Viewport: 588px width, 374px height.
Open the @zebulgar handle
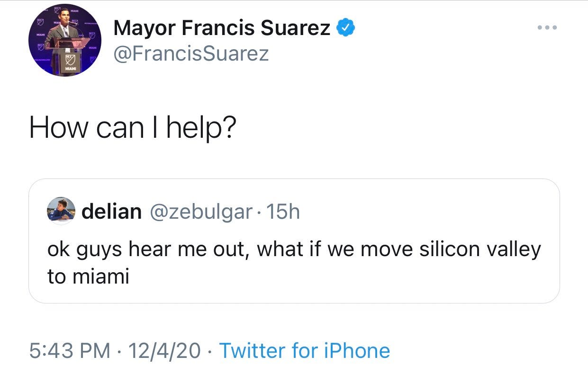(200, 212)
